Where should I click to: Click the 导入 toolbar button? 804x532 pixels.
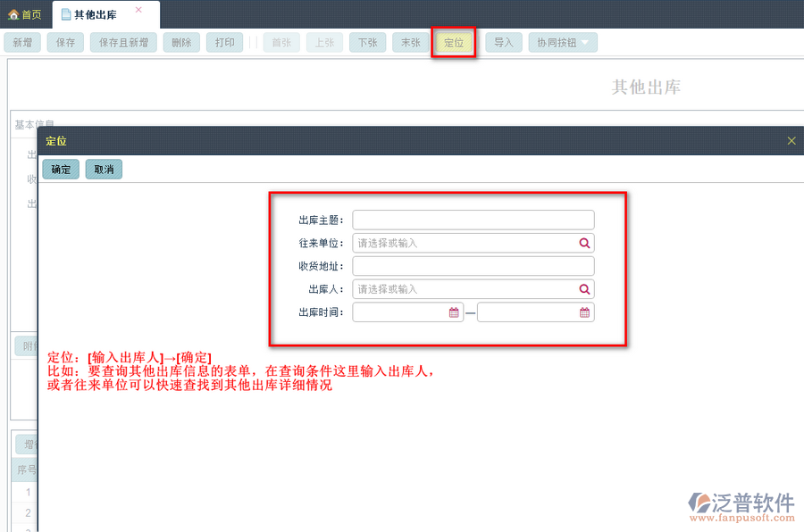[x=504, y=43]
